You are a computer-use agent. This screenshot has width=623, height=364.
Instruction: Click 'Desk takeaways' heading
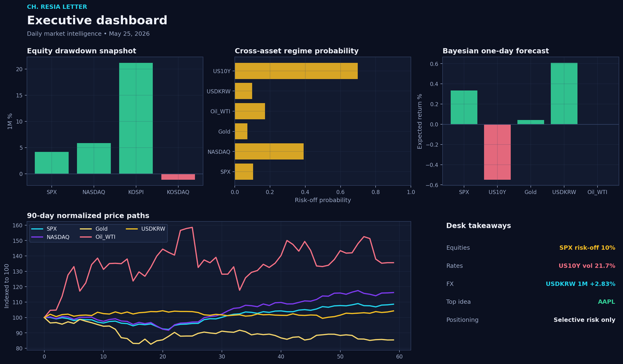[478, 226]
